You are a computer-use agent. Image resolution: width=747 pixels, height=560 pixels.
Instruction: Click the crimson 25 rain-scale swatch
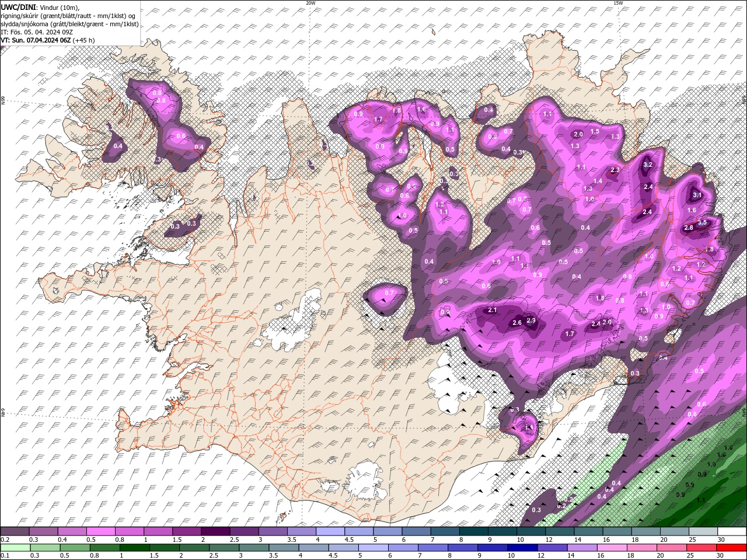(701, 548)
